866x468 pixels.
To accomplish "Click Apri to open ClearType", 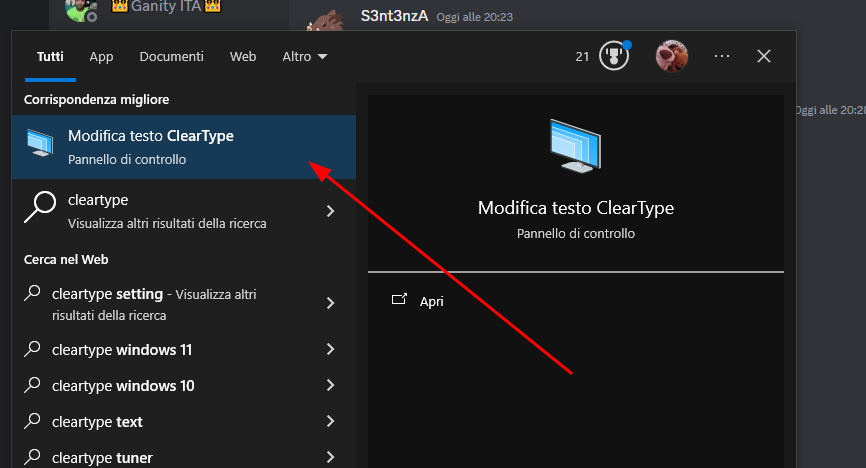I will coord(431,301).
